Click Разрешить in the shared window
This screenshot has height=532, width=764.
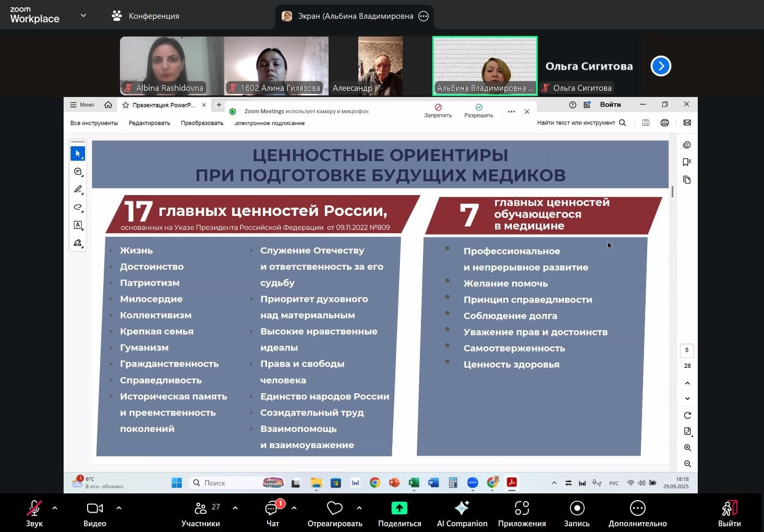(x=479, y=111)
